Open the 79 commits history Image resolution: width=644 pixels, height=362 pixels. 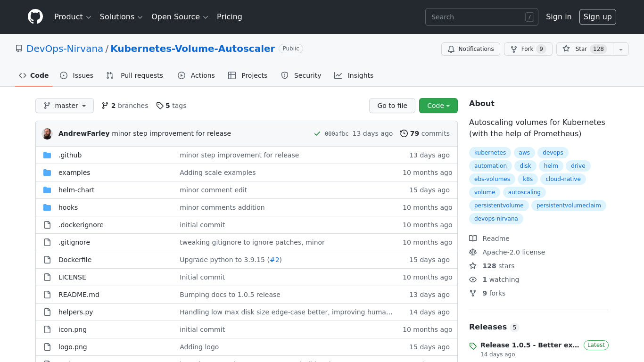(425, 133)
